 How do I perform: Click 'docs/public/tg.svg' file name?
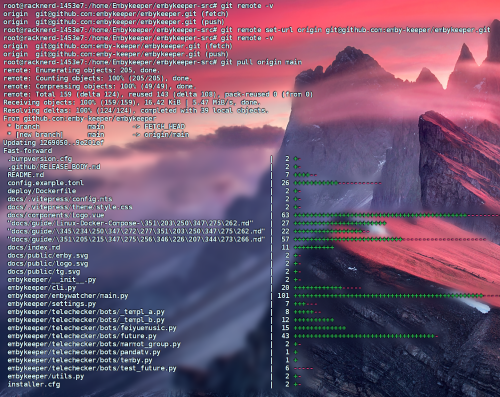44,271
